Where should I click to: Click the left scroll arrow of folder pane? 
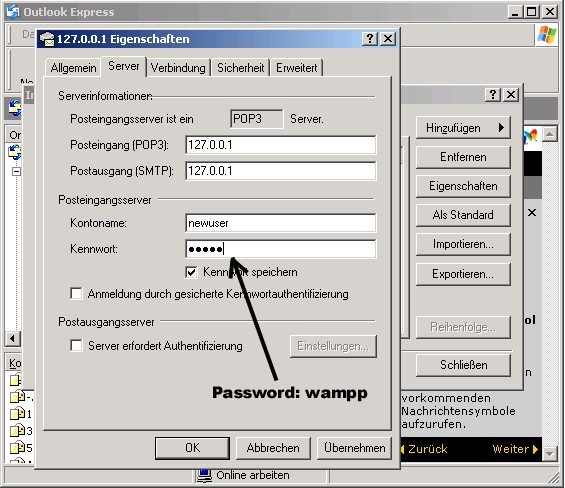pyautogui.click(x=13, y=338)
